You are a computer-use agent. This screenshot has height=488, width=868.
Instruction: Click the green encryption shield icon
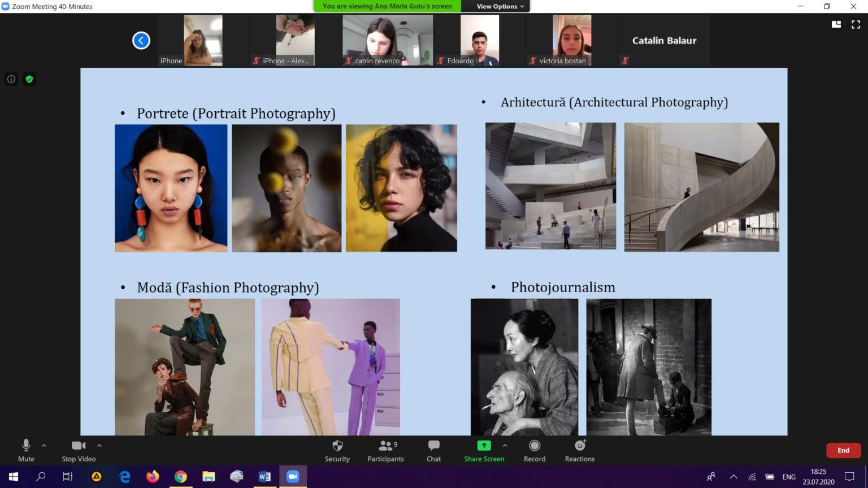(29, 79)
